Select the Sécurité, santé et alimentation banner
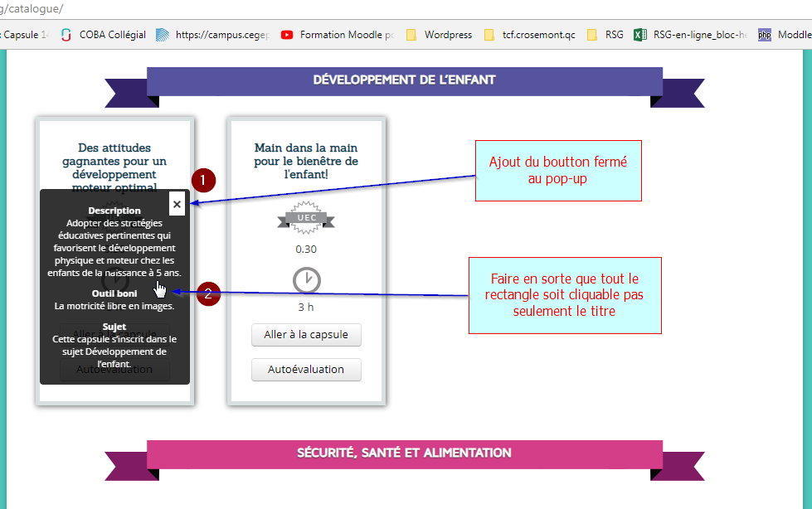The height and width of the screenshot is (509, 812). [404, 453]
